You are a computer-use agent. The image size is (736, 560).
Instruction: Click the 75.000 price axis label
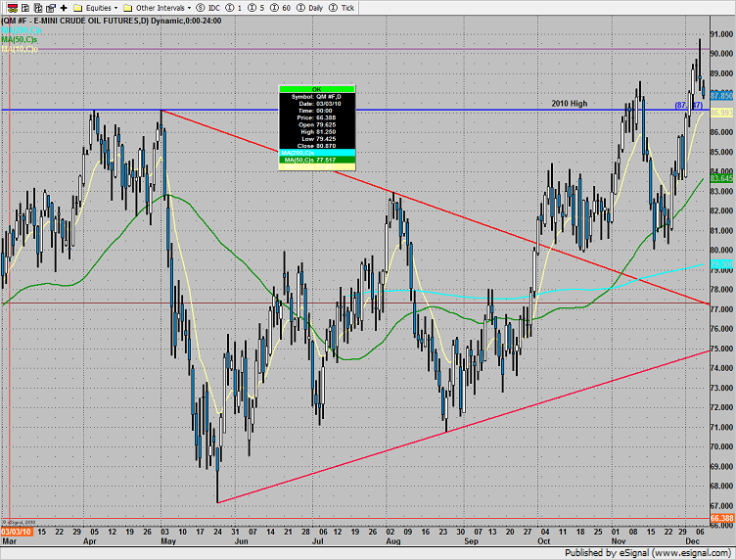coord(721,349)
